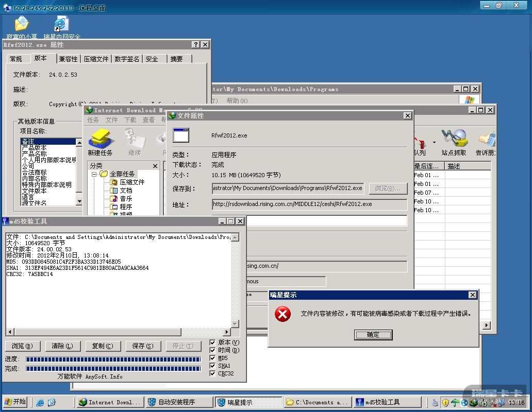This screenshot has width=532, height=412.
Task: Click the horizontal scrollbar thumb in md5 output
Action: pyautogui.click(x=97, y=332)
